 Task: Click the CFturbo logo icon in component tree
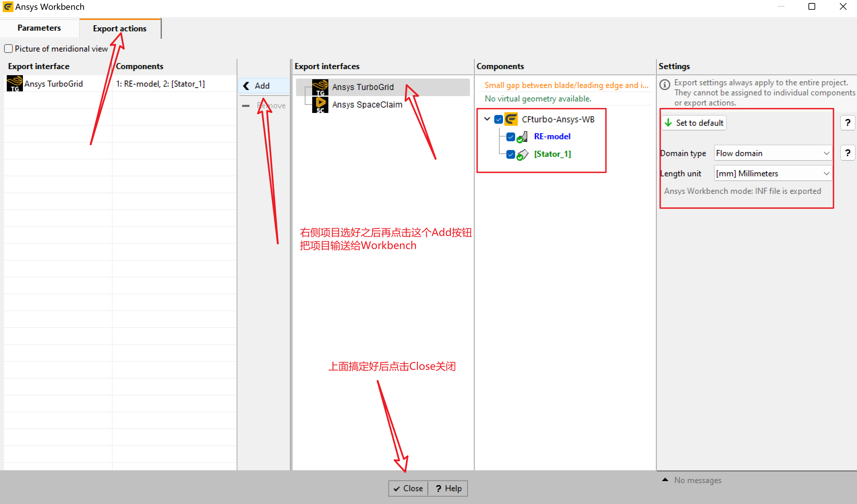(x=511, y=119)
